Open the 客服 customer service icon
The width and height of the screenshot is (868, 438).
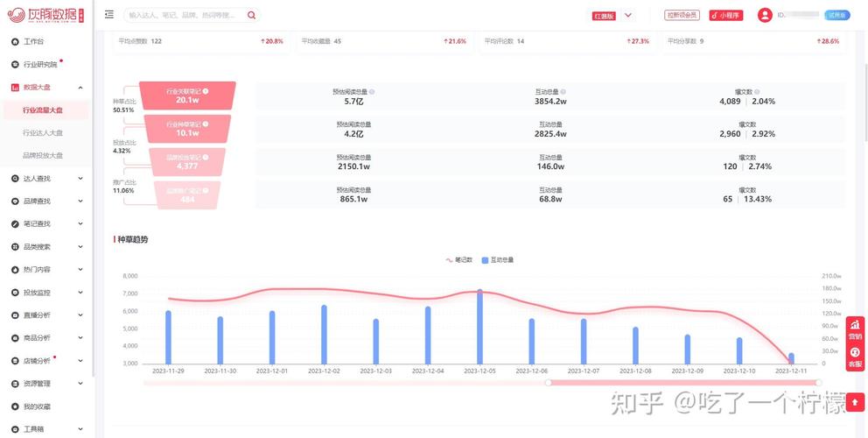click(855, 357)
